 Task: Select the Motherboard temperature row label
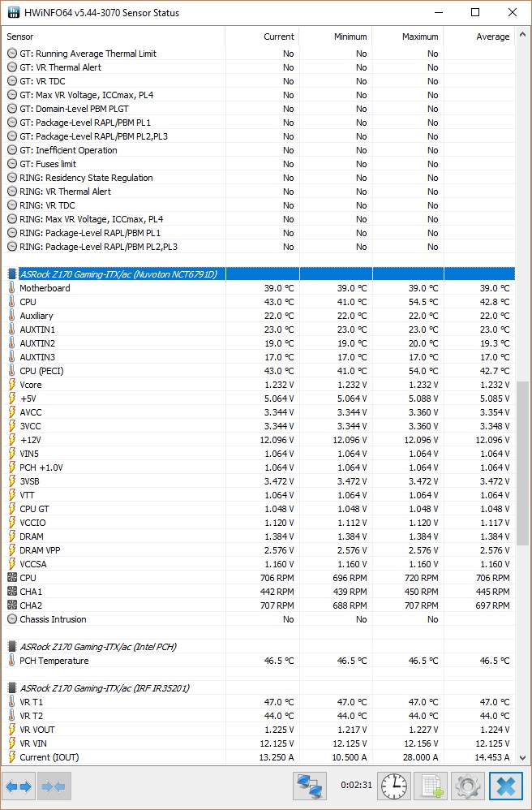45,288
